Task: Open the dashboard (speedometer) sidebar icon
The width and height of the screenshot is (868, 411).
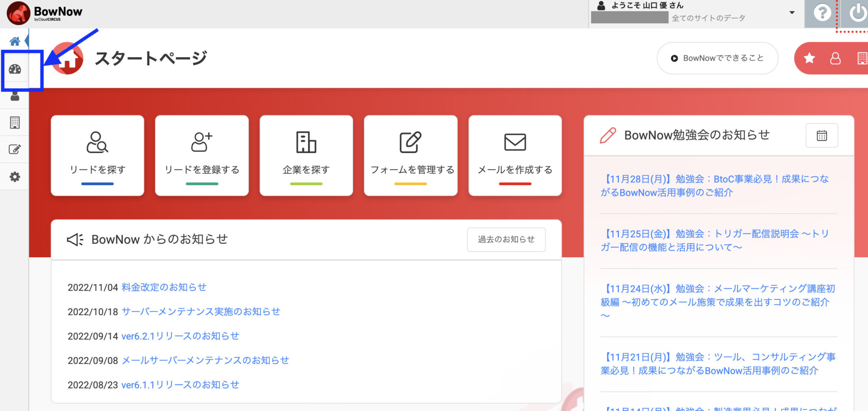Action: point(15,69)
